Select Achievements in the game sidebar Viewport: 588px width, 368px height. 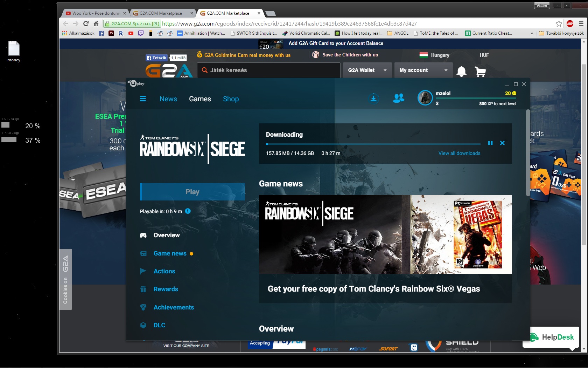[174, 307]
